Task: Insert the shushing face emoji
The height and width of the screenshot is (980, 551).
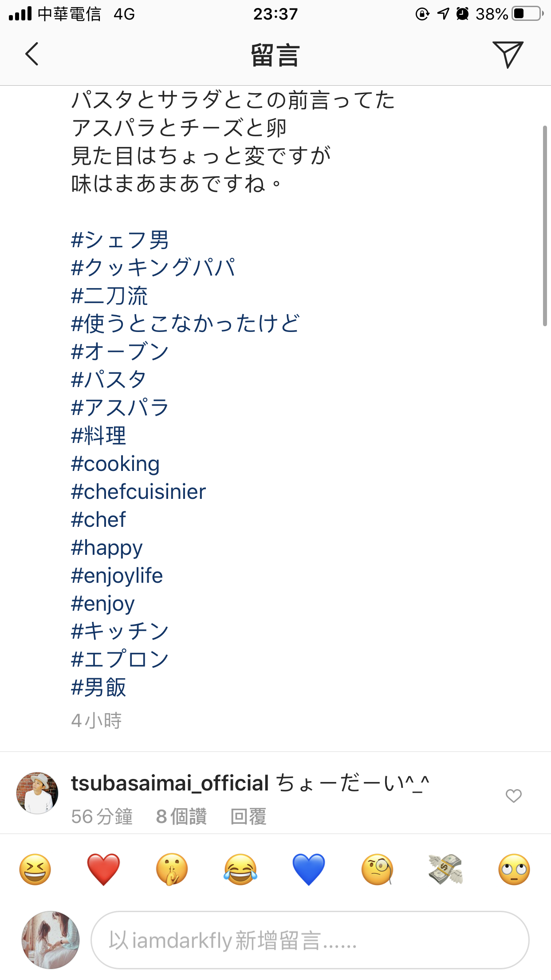Action: 172,869
